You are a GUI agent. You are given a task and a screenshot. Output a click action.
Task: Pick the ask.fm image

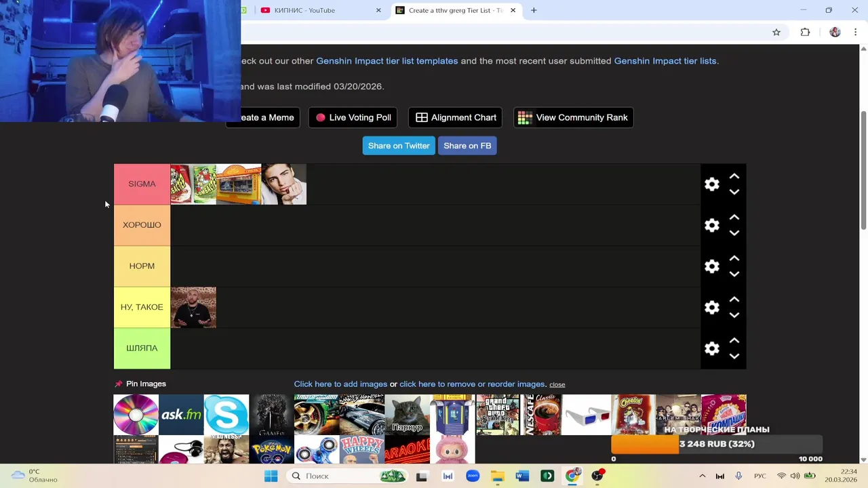tap(181, 415)
